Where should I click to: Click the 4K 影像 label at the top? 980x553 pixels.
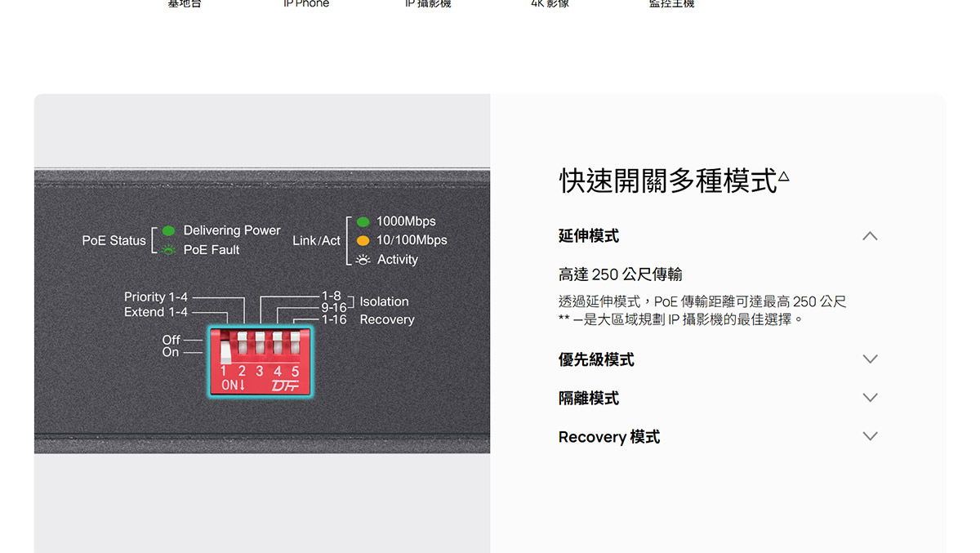pos(550,4)
